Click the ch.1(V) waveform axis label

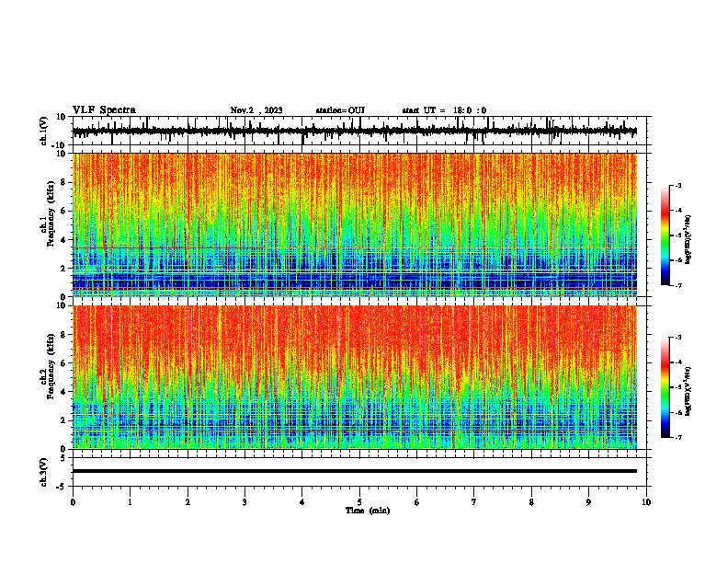click(x=44, y=131)
